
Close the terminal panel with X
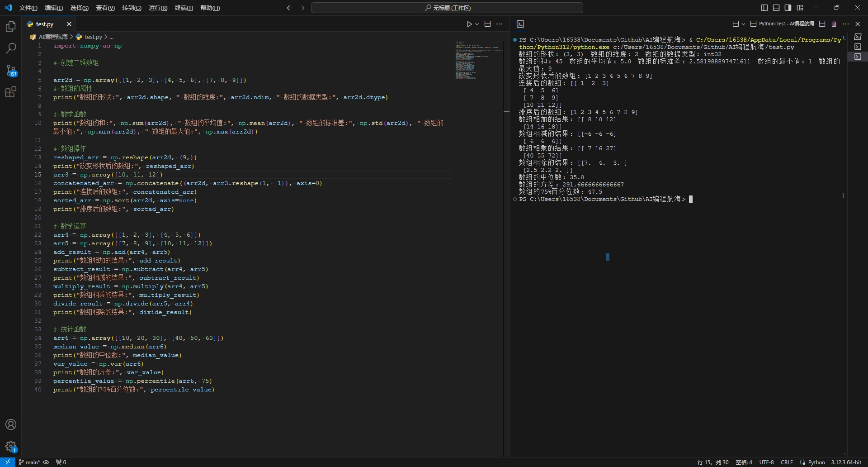tap(858, 24)
